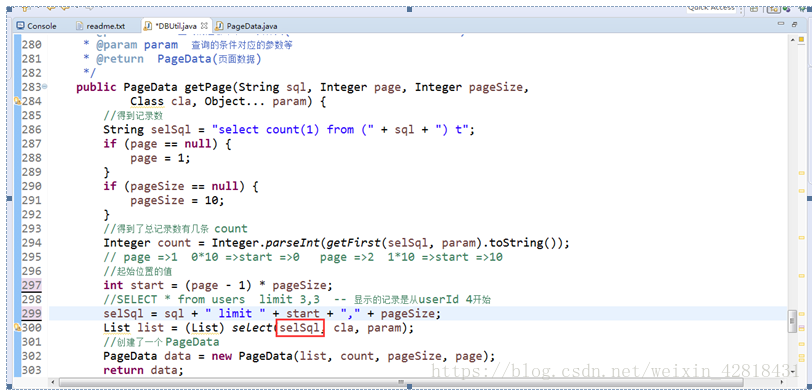The height and width of the screenshot is (391, 812).
Task: Click the @param Javadoc tag on line 280
Action: (117, 45)
